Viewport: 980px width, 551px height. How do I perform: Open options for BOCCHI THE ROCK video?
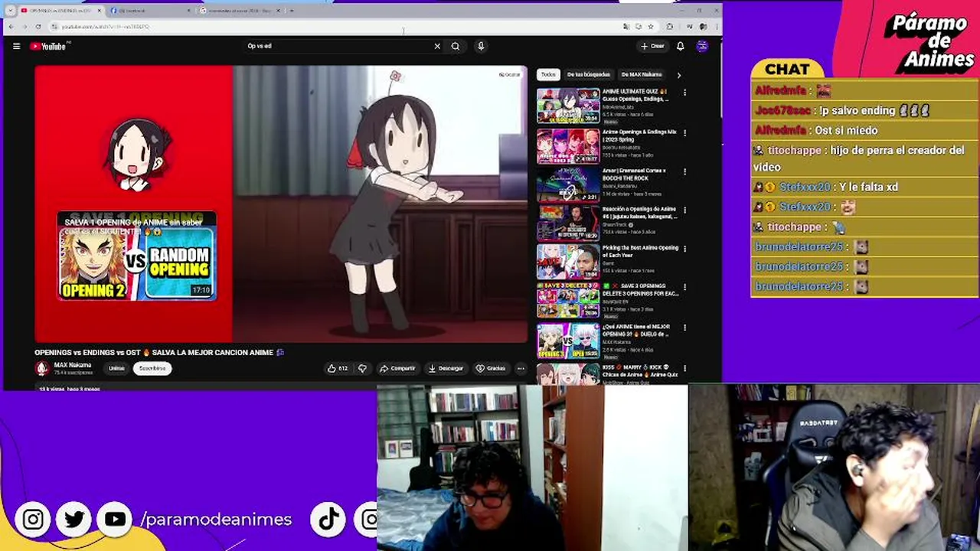pyautogui.click(x=684, y=171)
